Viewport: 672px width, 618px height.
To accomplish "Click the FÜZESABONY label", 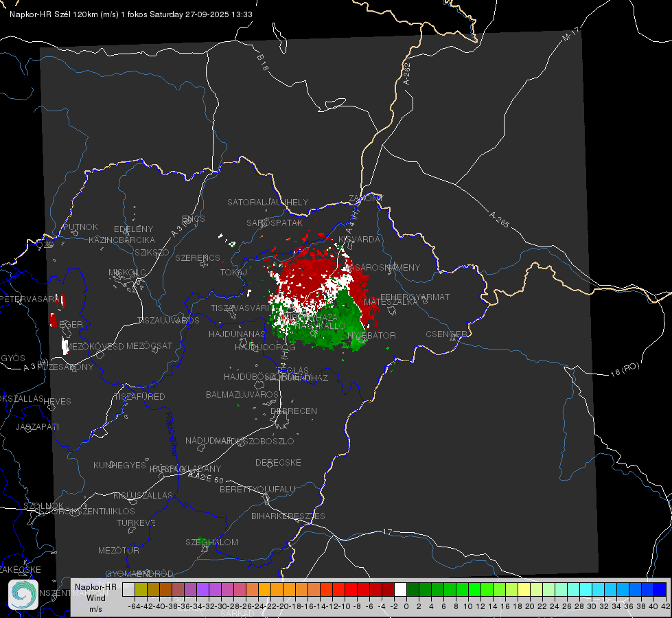I will (65, 367).
